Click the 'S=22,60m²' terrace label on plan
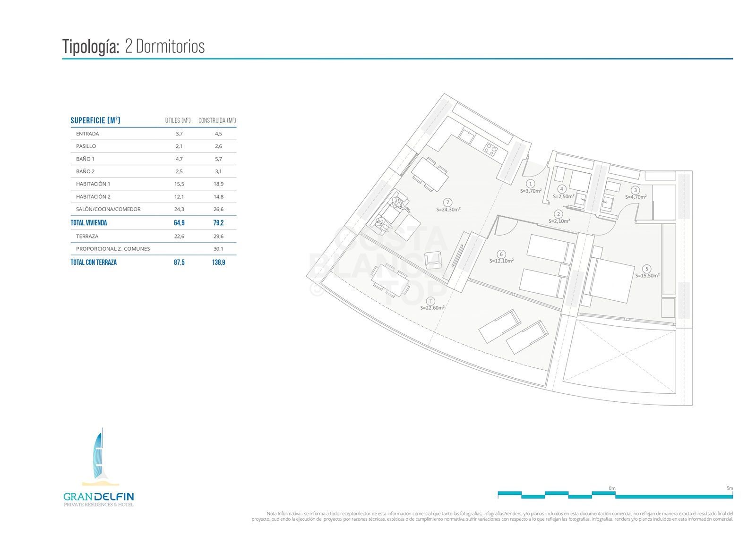This screenshot has height=534, width=756. (432, 308)
